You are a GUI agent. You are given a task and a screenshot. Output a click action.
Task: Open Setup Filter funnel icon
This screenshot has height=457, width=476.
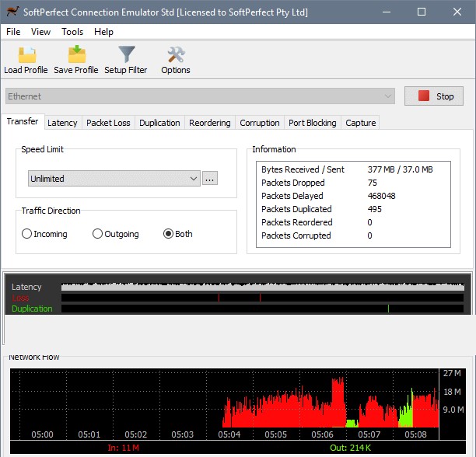pyautogui.click(x=127, y=54)
